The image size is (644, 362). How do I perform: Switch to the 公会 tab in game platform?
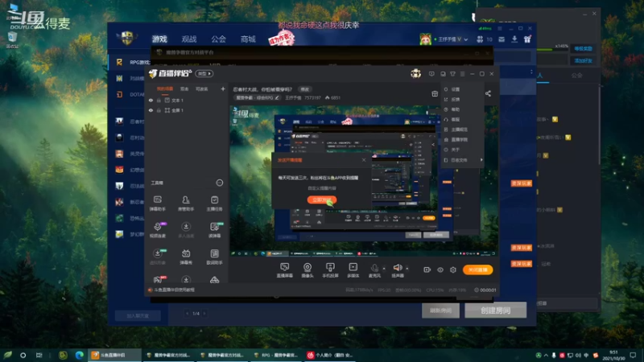[218, 39]
